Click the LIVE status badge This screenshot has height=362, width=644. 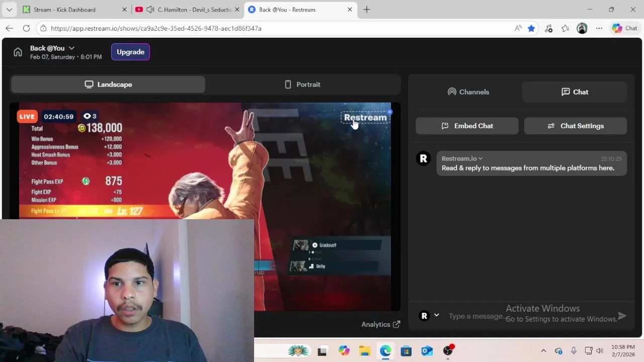(27, 117)
